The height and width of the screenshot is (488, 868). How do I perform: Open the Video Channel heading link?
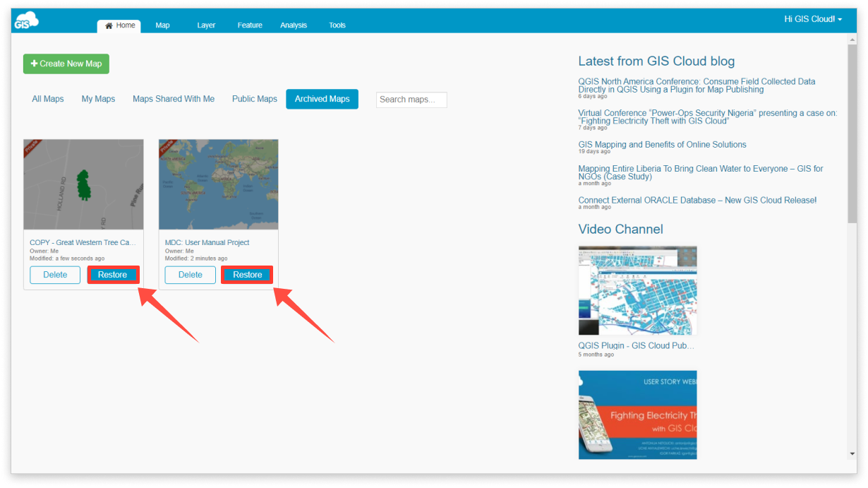(x=621, y=229)
